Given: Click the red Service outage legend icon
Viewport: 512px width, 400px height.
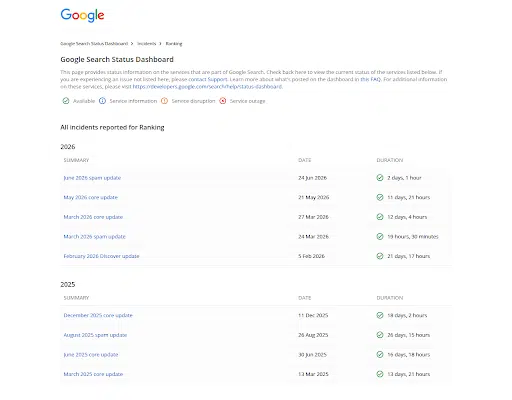Looking at the screenshot, I should [223, 101].
